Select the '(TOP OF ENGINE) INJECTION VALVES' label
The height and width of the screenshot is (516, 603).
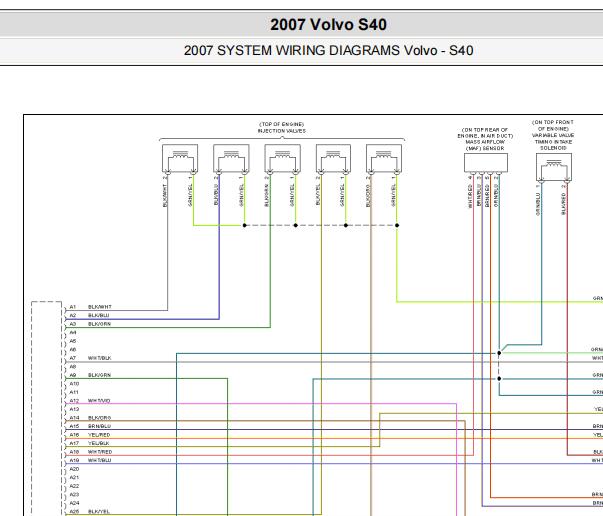pos(282,128)
